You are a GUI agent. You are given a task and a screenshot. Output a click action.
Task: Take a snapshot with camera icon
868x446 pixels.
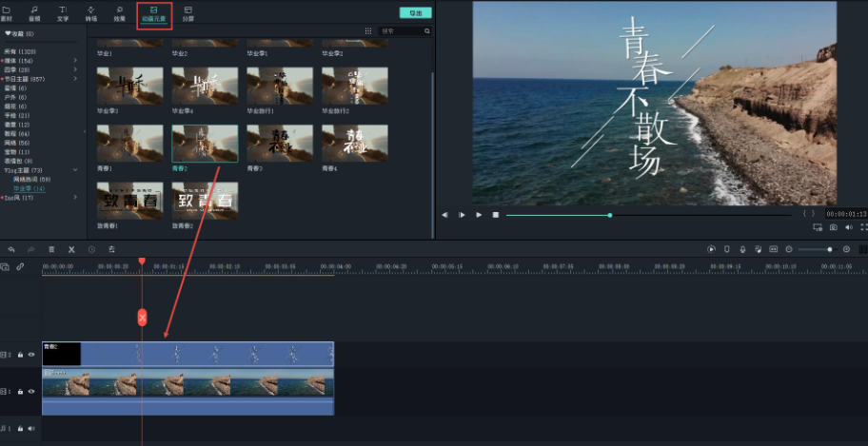pyautogui.click(x=833, y=227)
